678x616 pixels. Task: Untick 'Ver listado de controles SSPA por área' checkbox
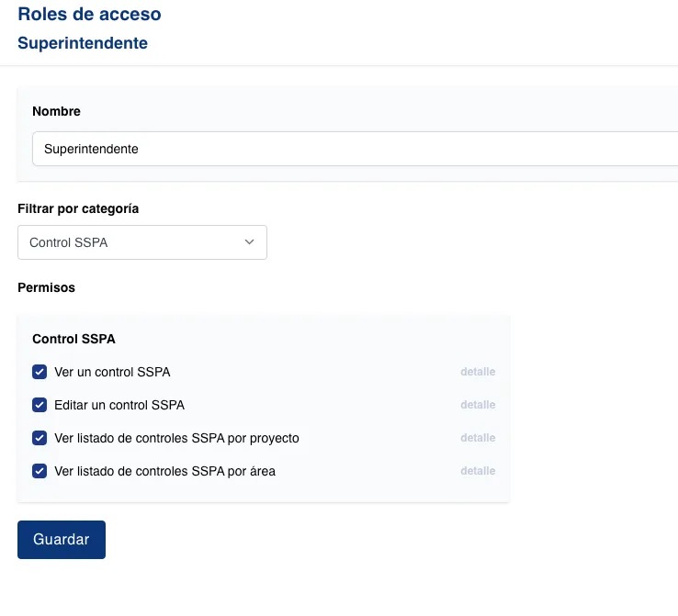coord(40,471)
